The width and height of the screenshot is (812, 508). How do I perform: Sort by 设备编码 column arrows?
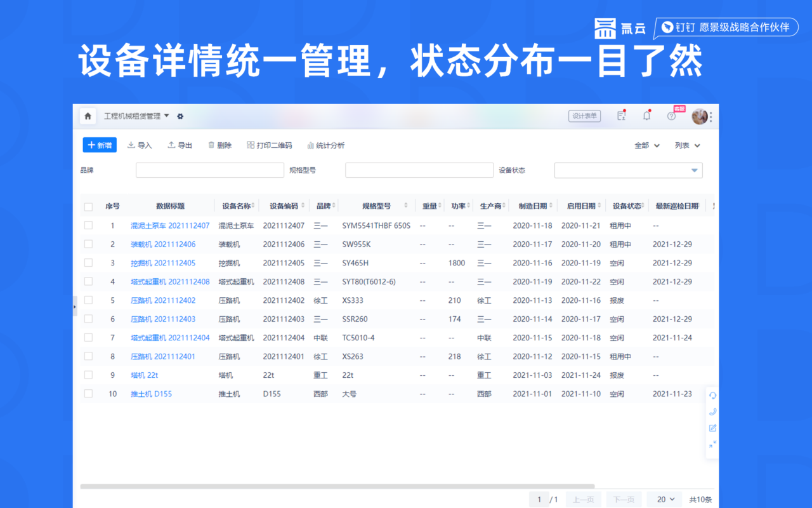(303, 206)
